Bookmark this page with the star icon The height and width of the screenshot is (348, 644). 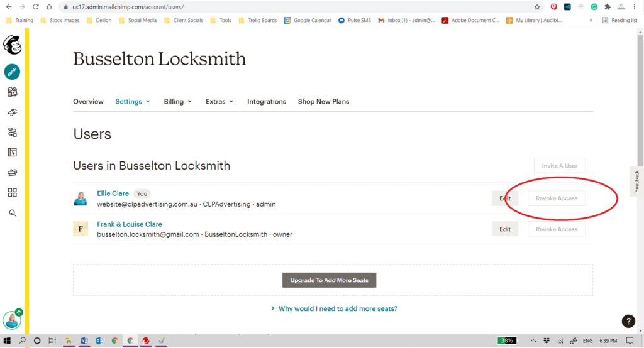coord(537,7)
